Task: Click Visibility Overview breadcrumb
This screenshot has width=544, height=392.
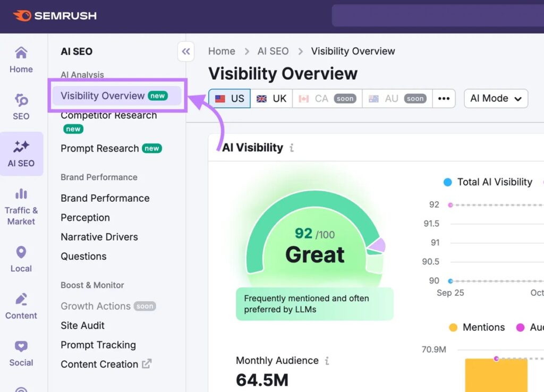Action: [353, 52]
